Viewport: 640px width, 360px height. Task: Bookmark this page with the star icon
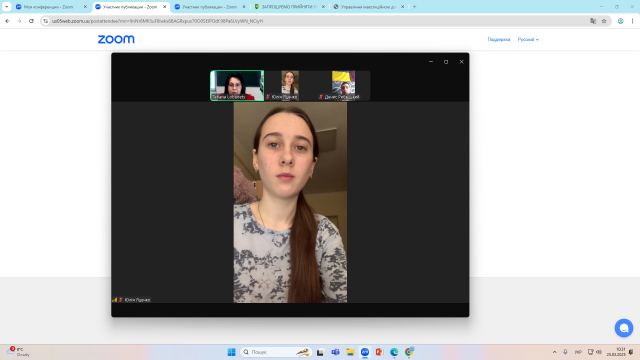pyautogui.click(x=604, y=21)
